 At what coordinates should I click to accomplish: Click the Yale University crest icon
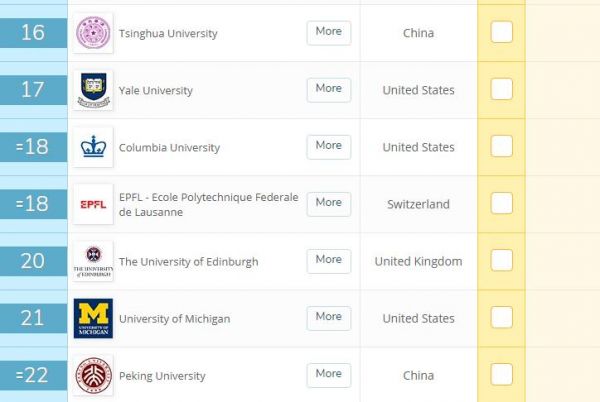(93, 90)
